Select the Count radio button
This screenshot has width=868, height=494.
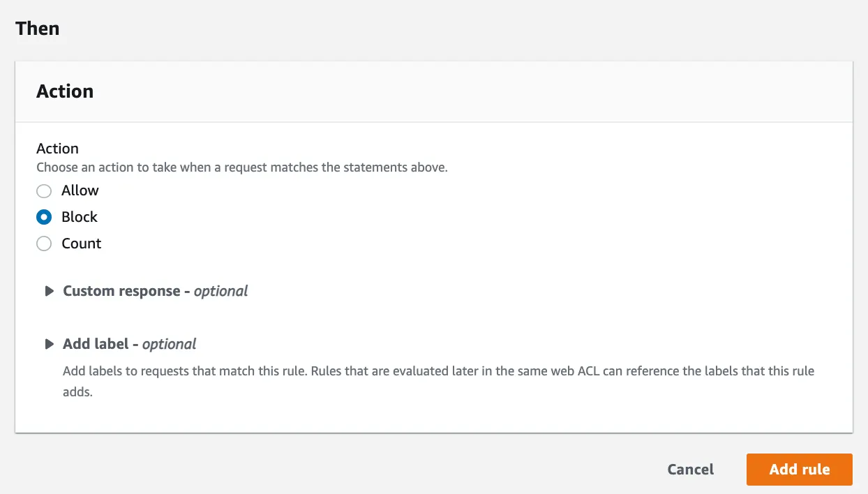tap(44, 244)
